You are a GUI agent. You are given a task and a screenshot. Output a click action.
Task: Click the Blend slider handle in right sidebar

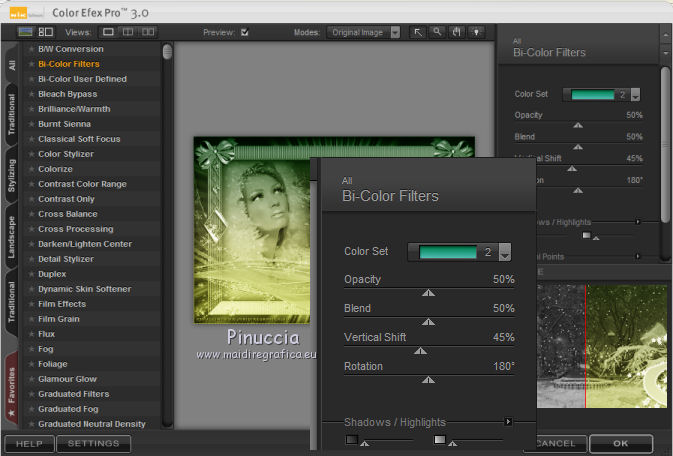pyautogui.click(x=578, y=147)
